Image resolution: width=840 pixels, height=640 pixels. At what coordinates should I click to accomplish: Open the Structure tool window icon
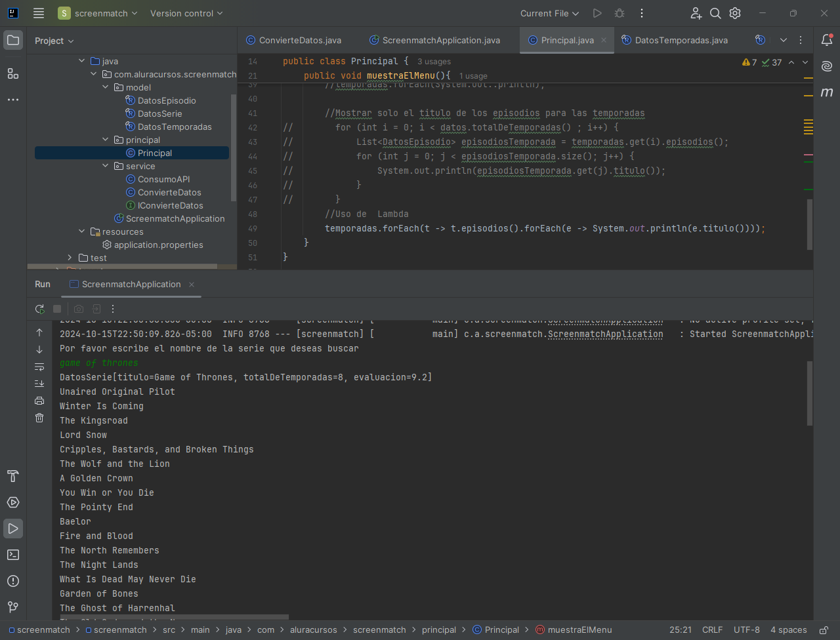[x=13, y=73]
